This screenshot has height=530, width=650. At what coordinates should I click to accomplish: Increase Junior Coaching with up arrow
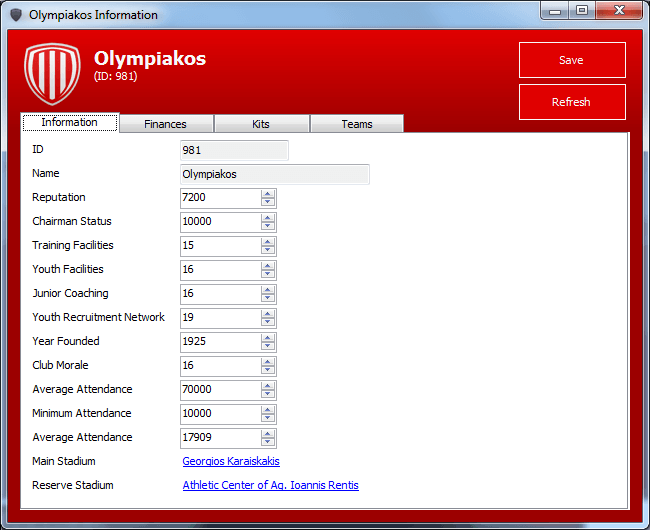(x=268, y=290)
